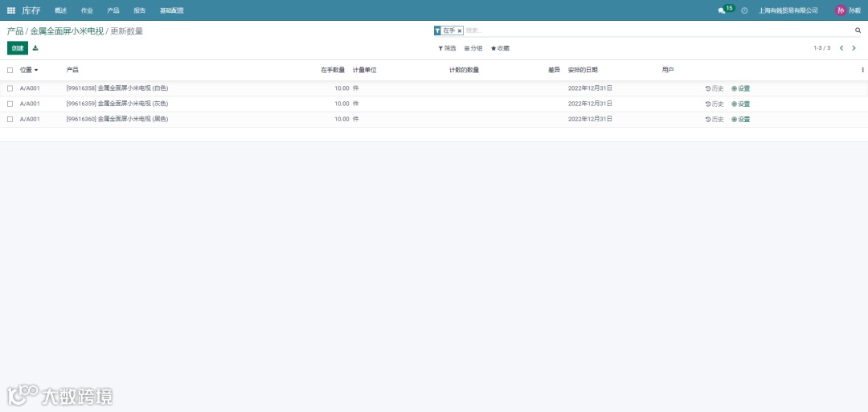Sort by 安排的日期 column header
The width and height of the screenshot is (868, 412).
(583, 70)
